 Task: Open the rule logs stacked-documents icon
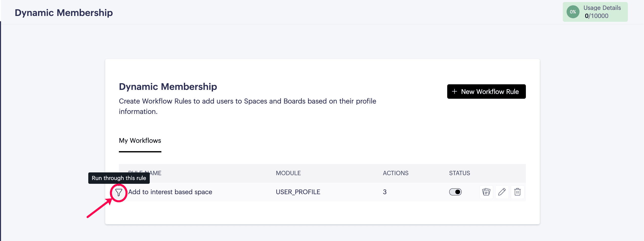486,192
